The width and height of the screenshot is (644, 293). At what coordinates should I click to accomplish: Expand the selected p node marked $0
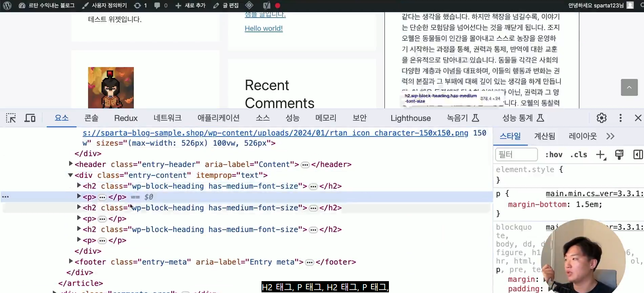click(x=79, y=196)
